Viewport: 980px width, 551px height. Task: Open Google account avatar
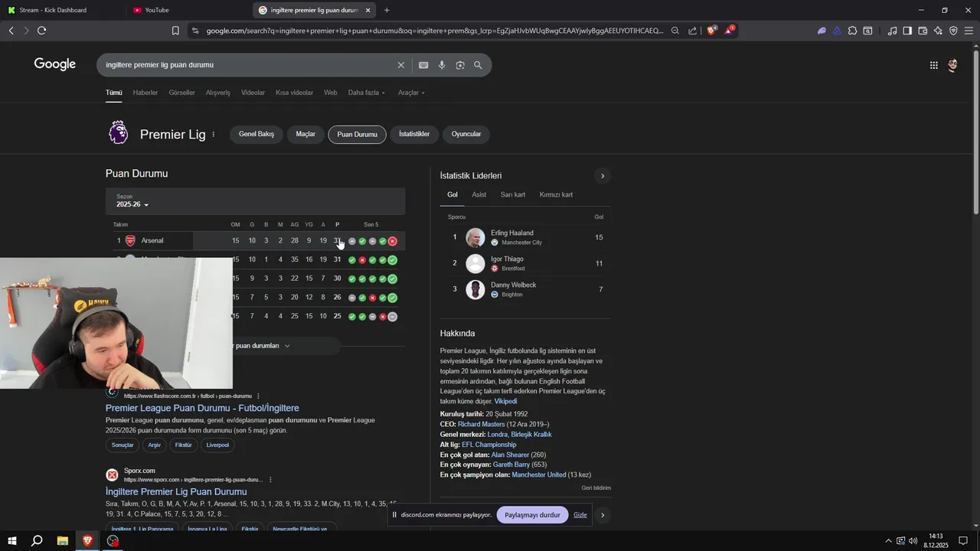952,65
